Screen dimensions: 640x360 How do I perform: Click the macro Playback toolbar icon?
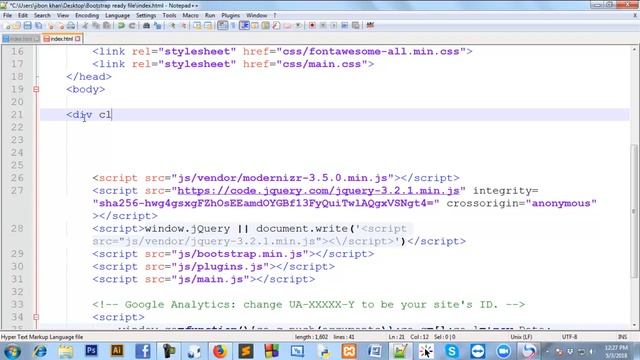[333, 26]
